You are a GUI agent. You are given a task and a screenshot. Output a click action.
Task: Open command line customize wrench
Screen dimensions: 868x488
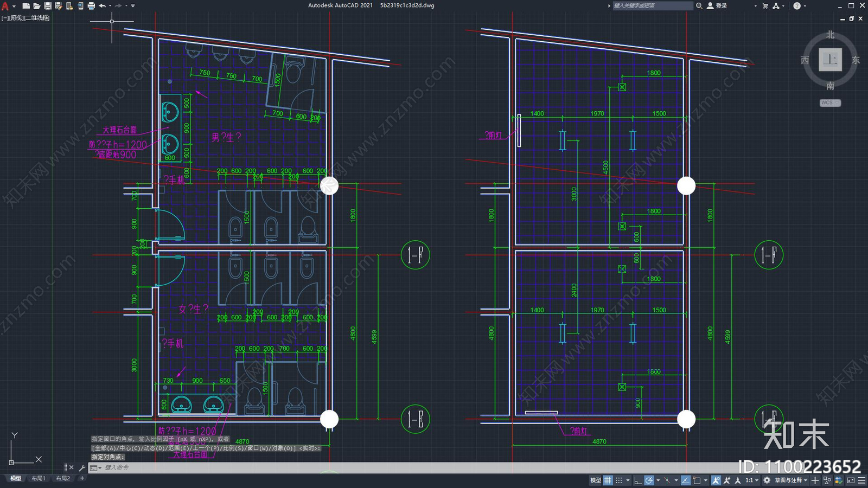tap(82, 467)
